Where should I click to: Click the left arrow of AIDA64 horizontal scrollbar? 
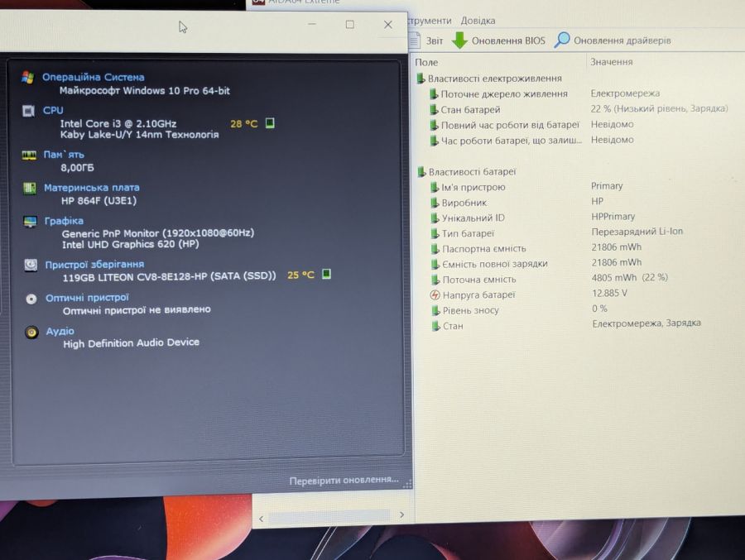click(x=261, y=519)
